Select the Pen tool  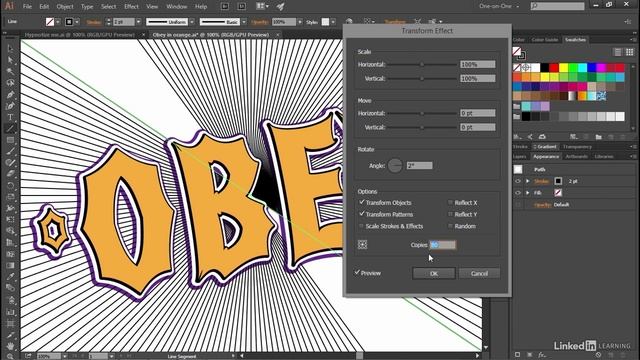point(10,94)
